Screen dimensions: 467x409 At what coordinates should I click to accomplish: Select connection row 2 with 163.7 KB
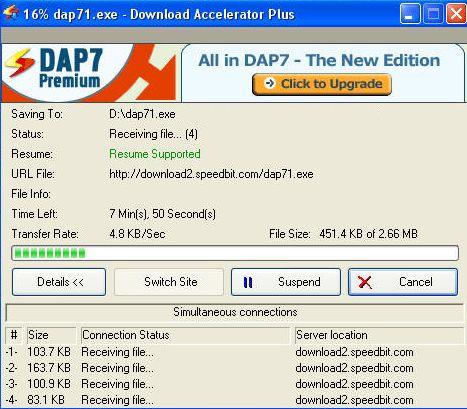233,368
